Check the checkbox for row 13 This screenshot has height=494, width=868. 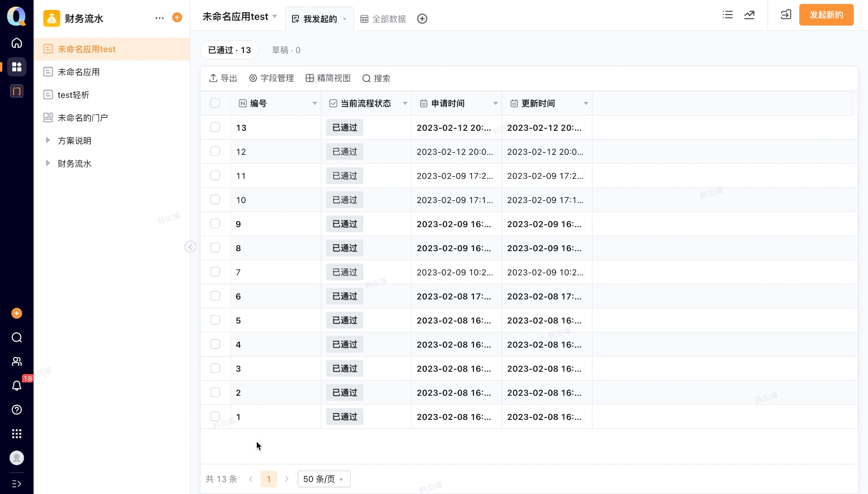(215, 127)
